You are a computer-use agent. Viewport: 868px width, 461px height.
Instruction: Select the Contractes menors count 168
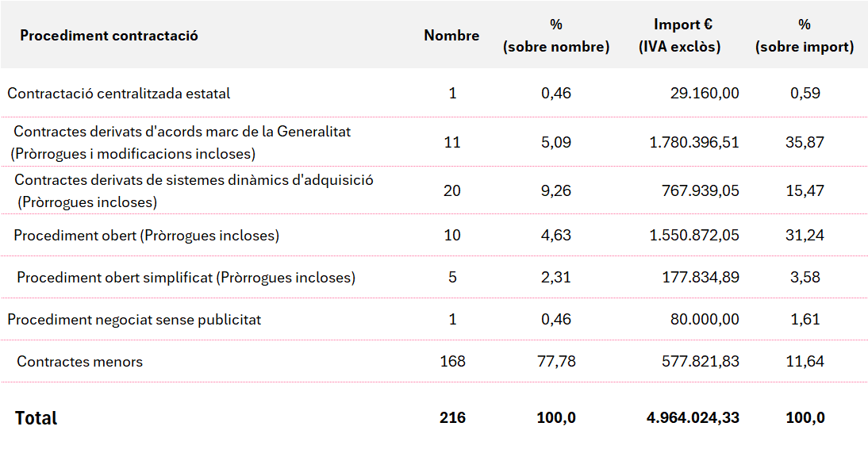pyautogui.click(x=452, y=362)
